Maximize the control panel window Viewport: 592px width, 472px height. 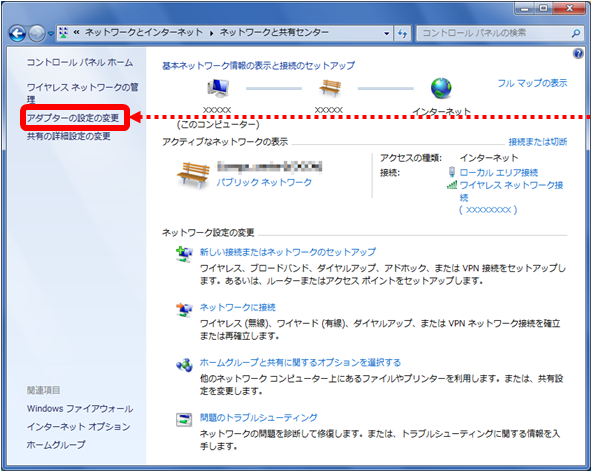pyautogui.click(x=543, y=8)
